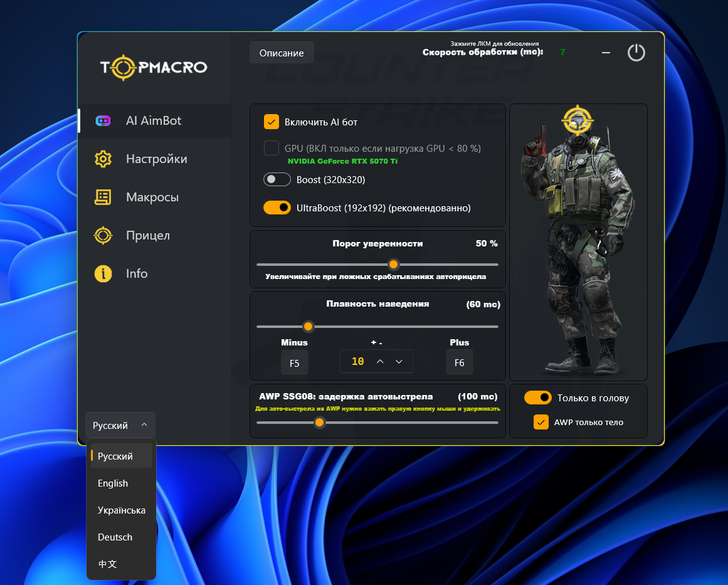728x585 pixels.
Task: Click the (100 mc) delay value
Action: (478, 396)
